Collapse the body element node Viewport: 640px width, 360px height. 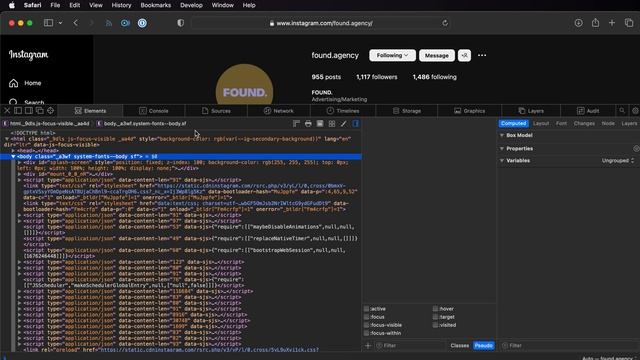click(13, 156)
